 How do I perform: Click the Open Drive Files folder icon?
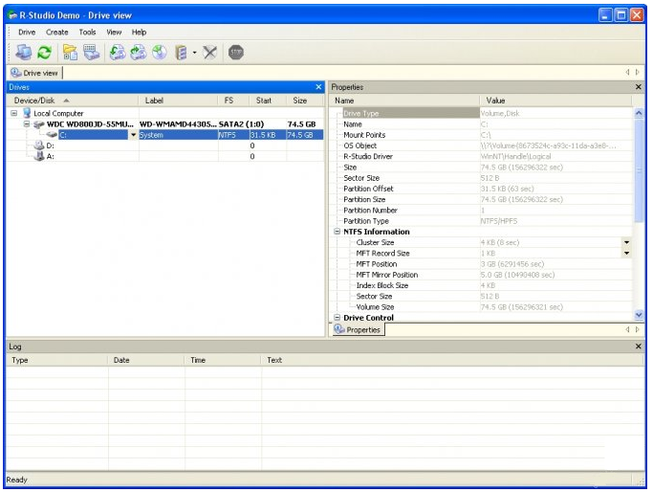(x=70, y=52)
